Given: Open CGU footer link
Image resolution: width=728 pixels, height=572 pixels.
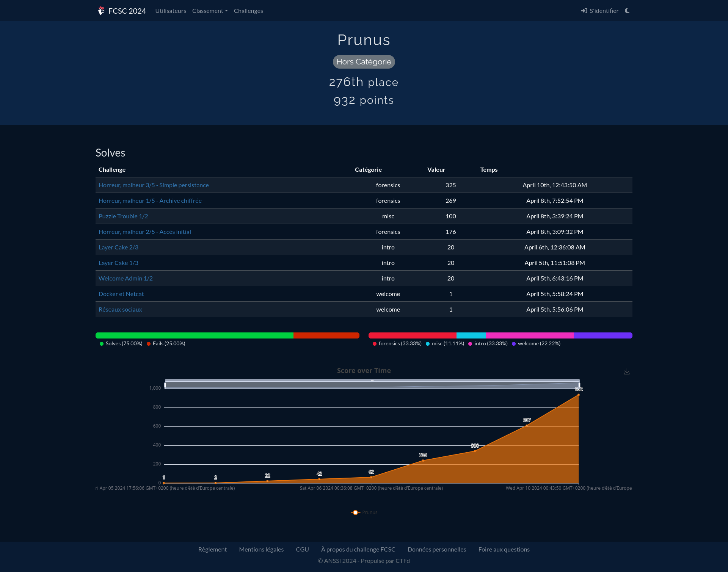Looking at the screenshot, I should coord(302,549).
